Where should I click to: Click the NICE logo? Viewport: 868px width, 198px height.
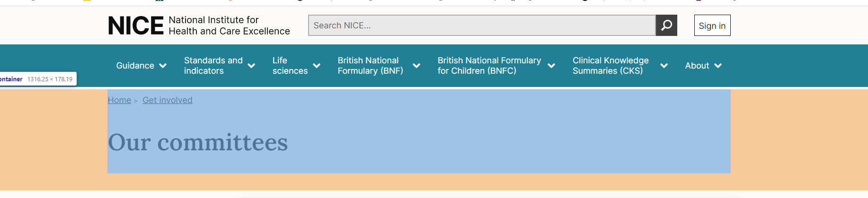click(136, 26)
